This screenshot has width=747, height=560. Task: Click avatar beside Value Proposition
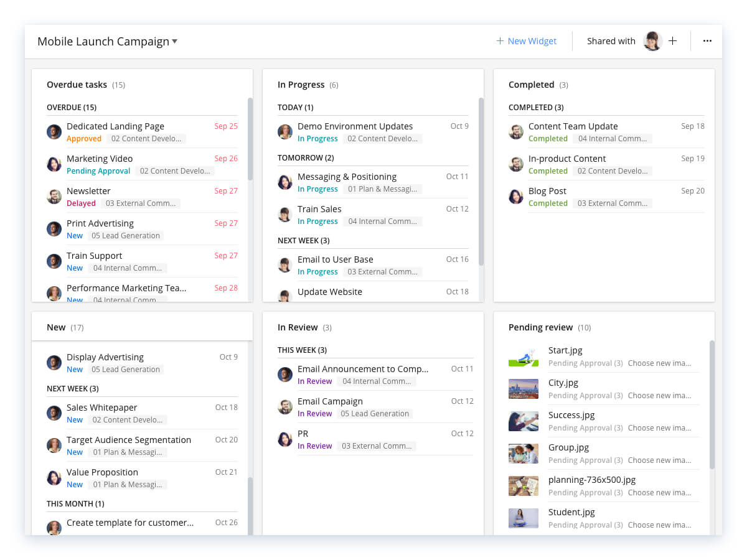pos(54,478)
